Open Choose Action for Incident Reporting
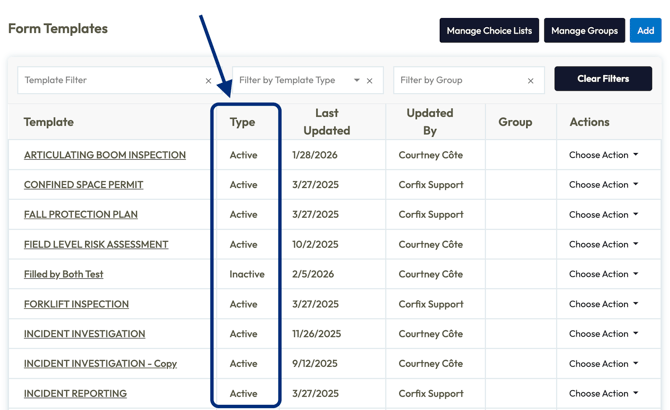The height and width of the screenshot is (410, 670). click(x=603, y=393)
